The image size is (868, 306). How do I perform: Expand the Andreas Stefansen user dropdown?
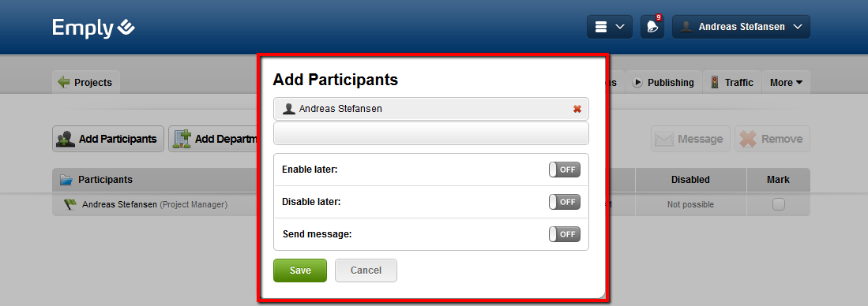click(741, 27)
